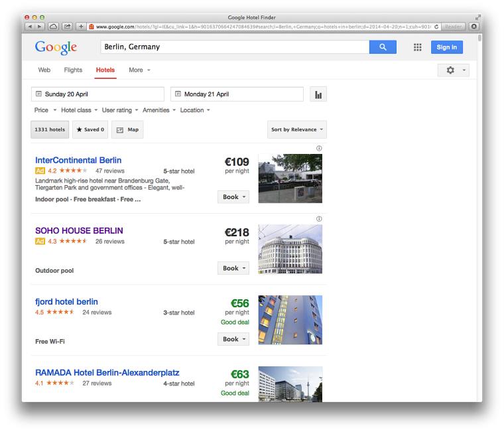Click info icon above Soho House photo
504x432 pixels.
[x=319, y=219]
